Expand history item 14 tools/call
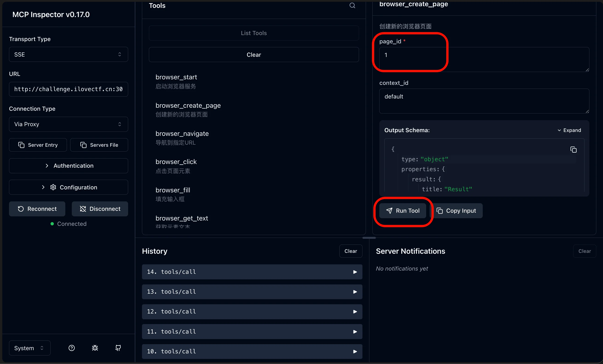This screenshot has width=603, height=364. [252, 272]
